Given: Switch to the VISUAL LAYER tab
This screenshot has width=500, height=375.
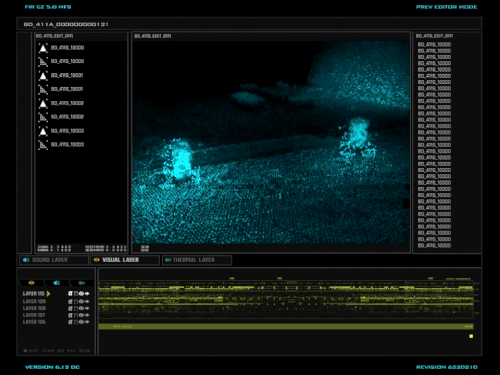Looking at the screenshot, I should (x=125, y=260).
